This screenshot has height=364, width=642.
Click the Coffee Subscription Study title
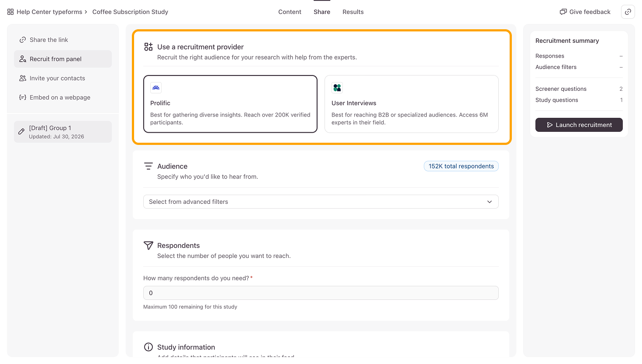(x=130, y=12)
